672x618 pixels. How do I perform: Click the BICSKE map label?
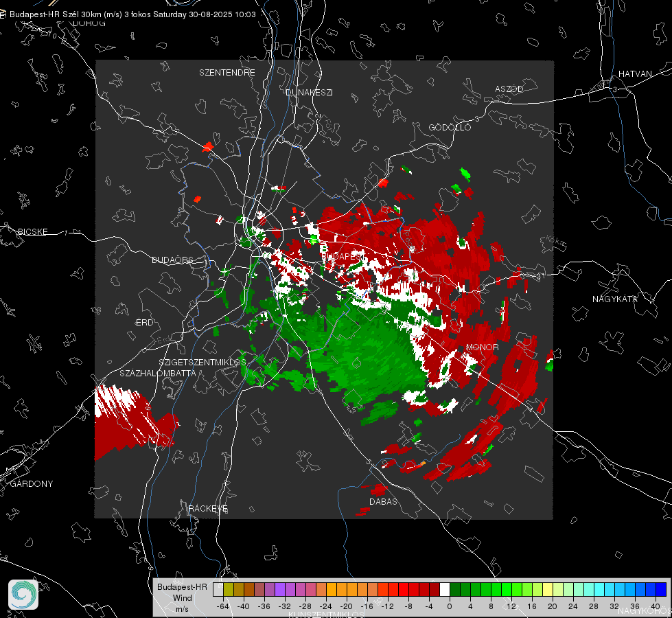coord(33,232)
